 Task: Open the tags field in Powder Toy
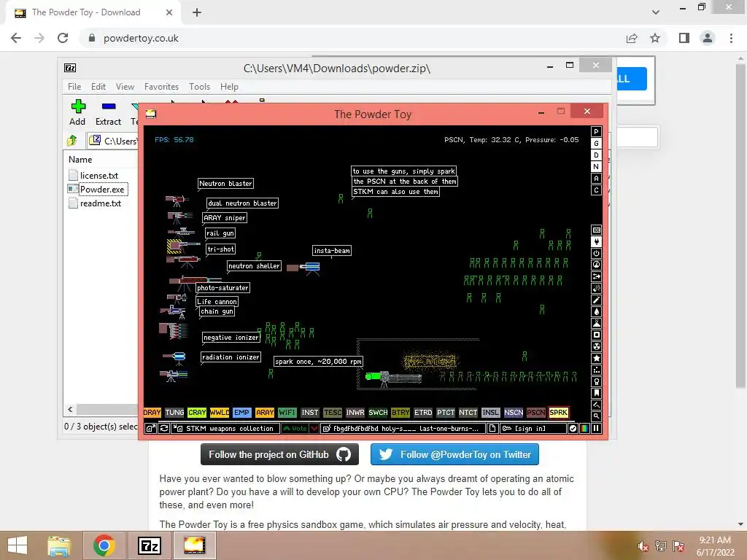click(403, 429)
